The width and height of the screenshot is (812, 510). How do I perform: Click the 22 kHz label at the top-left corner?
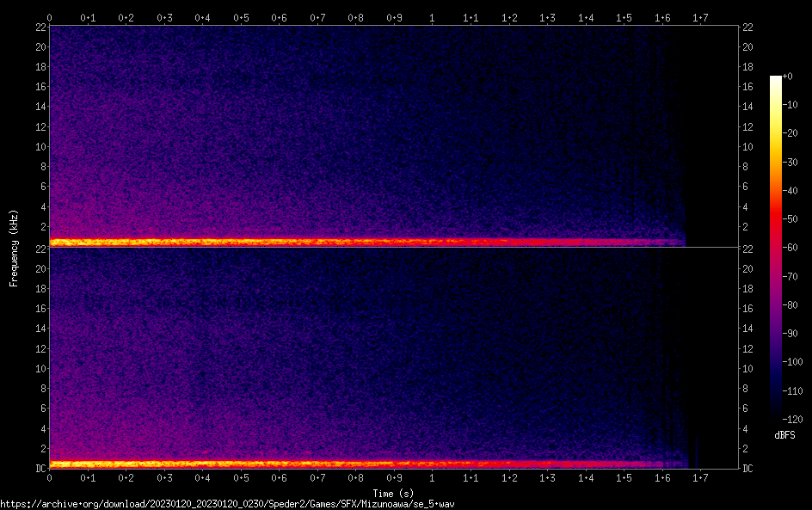click(40, 28)
